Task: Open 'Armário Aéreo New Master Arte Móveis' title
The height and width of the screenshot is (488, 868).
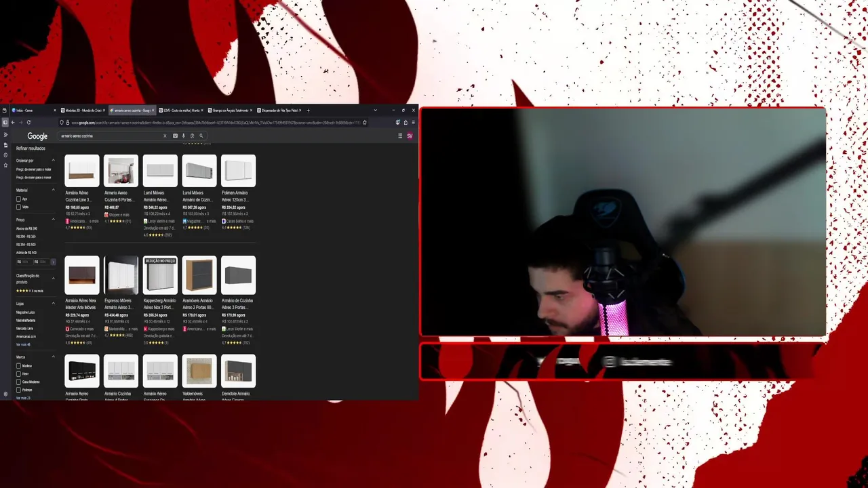Action: coord(81,304)
